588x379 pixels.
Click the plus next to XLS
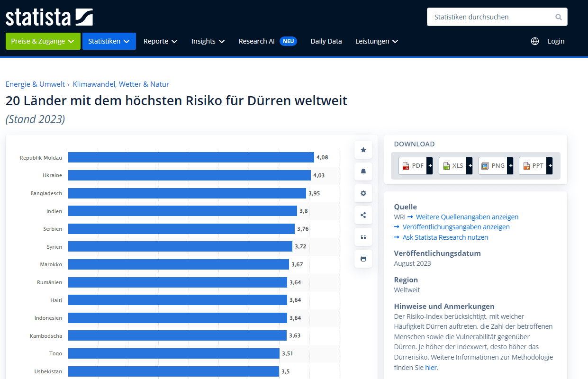coord(470,166)
